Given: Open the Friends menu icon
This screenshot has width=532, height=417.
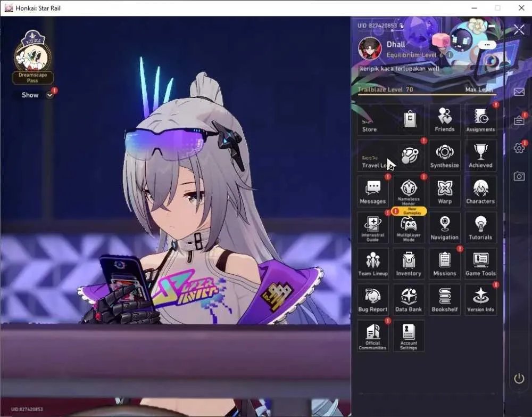Looking at the screenshot, I should (x=444, y=119).
